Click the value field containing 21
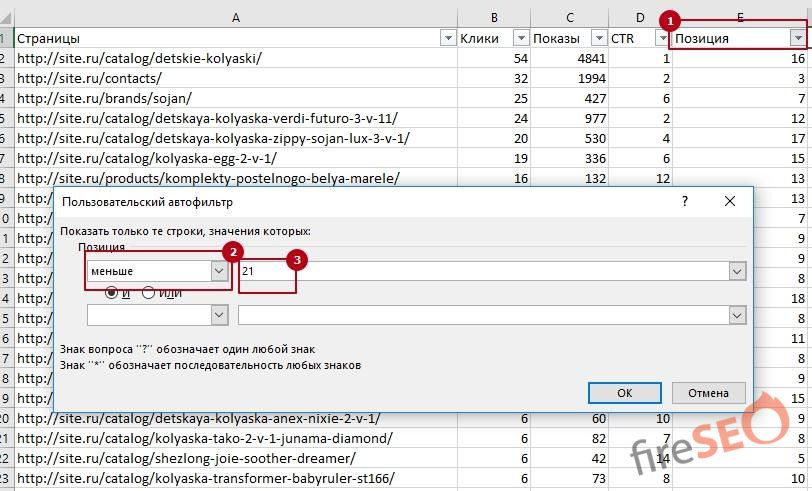The width and height of the screenshot is (812, 491). [480, 271]
